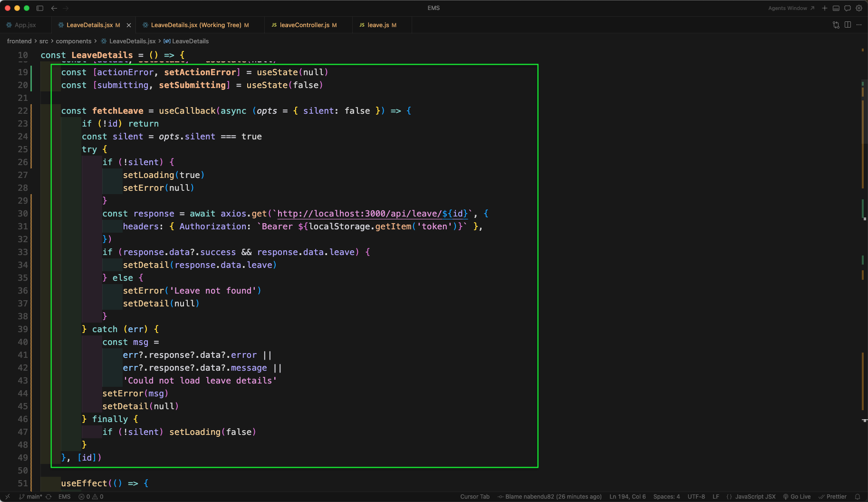868x502 pixels.
Task: Click the main branch indicator in status bar
Action: (x=31, y=497)
